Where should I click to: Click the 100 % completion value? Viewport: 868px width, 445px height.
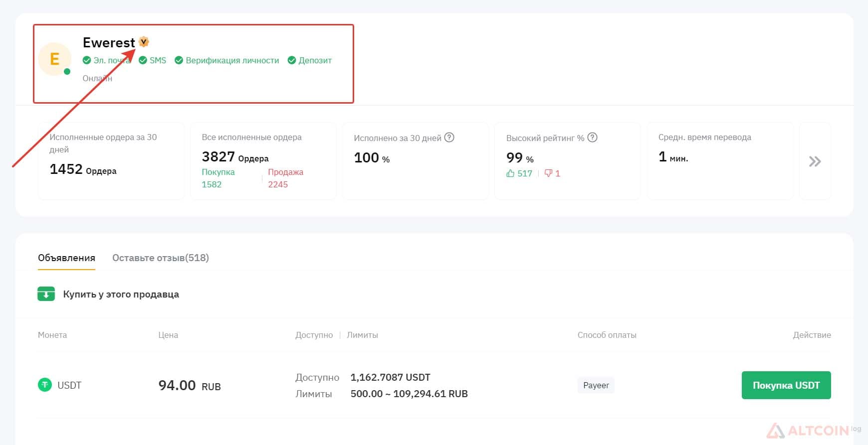(x=372, y=158)
